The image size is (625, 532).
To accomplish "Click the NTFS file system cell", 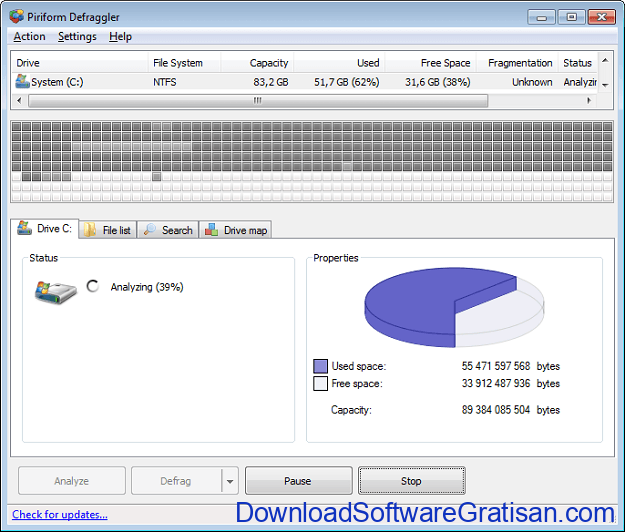I will coord(165,82).
